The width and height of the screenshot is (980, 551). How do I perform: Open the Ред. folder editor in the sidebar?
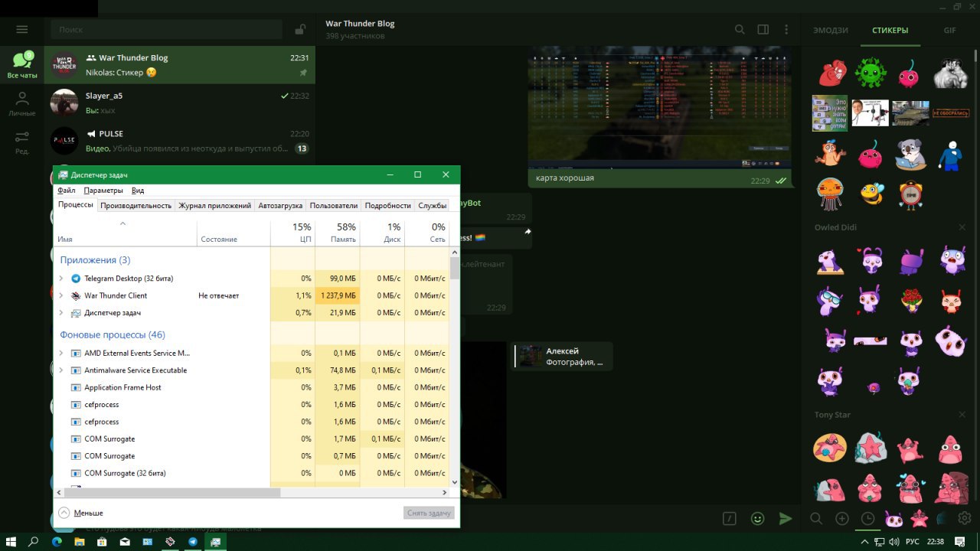[22, 142]
